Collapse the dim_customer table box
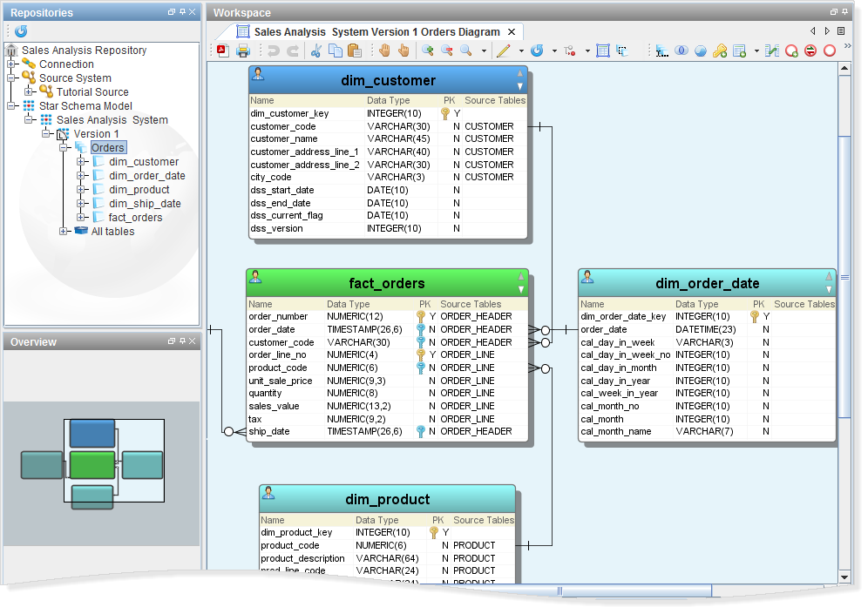868x614 pixels. click(520, 74)
